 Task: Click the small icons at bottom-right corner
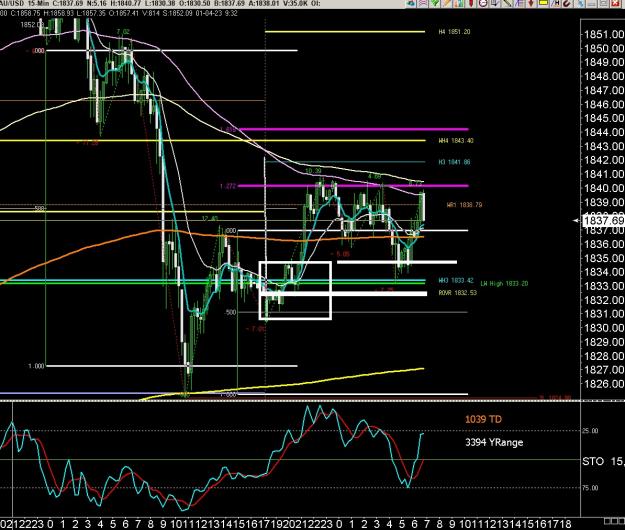(614, 521)
